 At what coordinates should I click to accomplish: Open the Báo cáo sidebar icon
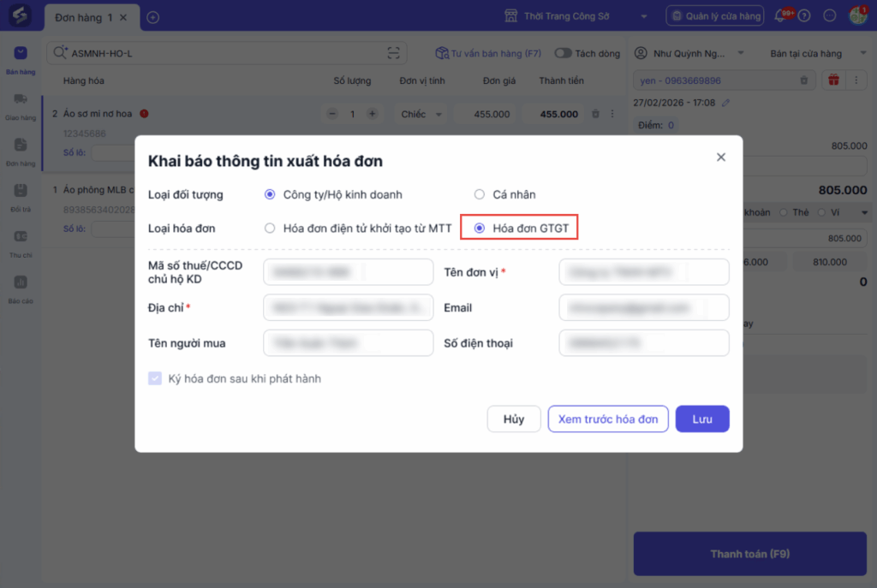(x=21, y=287)
